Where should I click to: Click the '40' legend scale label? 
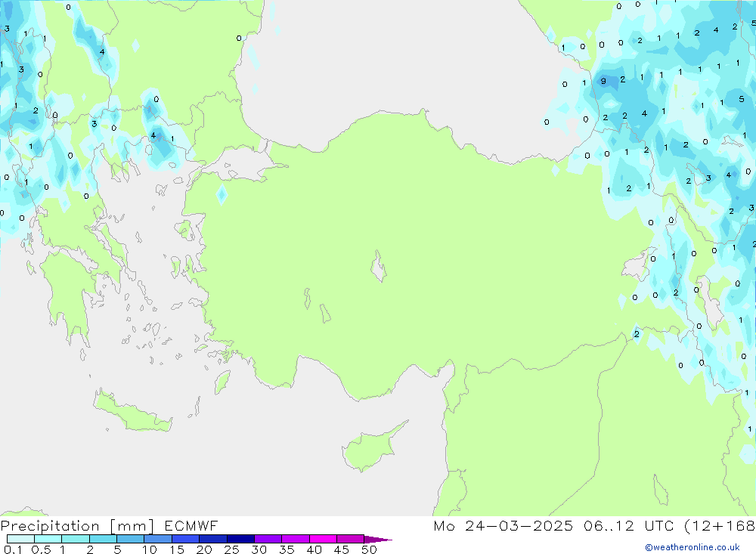click(x=314, y=549)
